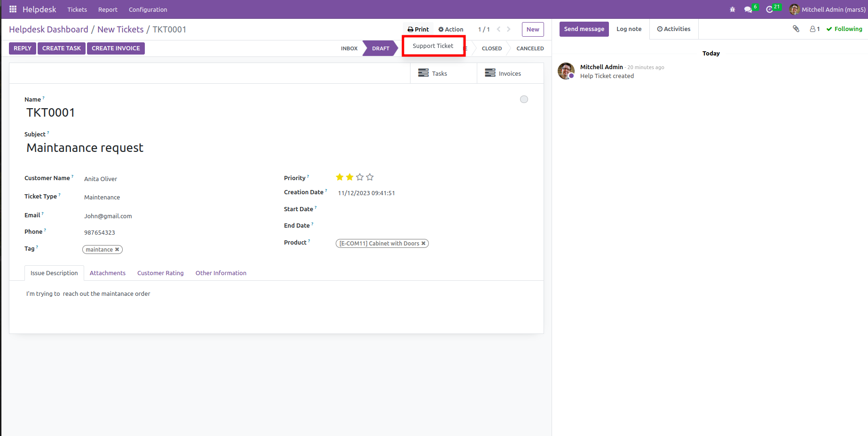Click the CREATE INVOICE button
Viewport: 868px width, 436px height.
click(x=116, y=48)
